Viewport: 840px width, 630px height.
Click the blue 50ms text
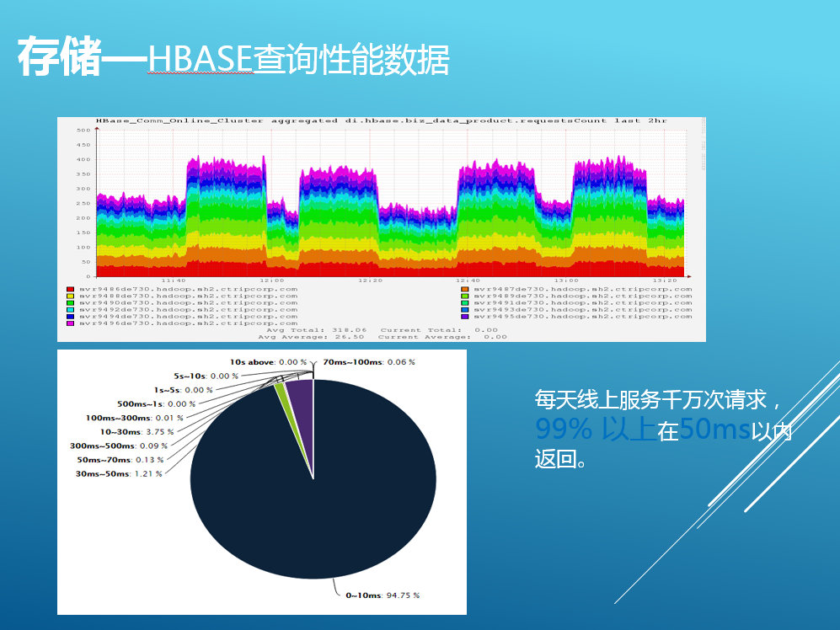click(714, 430)
